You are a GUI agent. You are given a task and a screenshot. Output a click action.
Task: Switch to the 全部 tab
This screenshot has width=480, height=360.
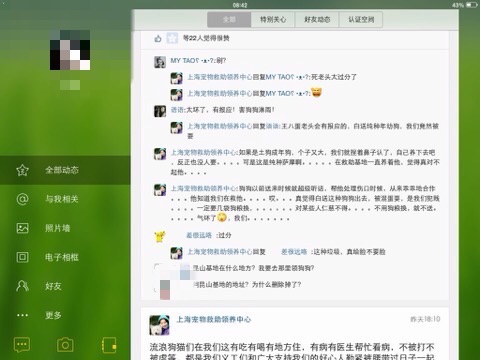click(229, 20)
